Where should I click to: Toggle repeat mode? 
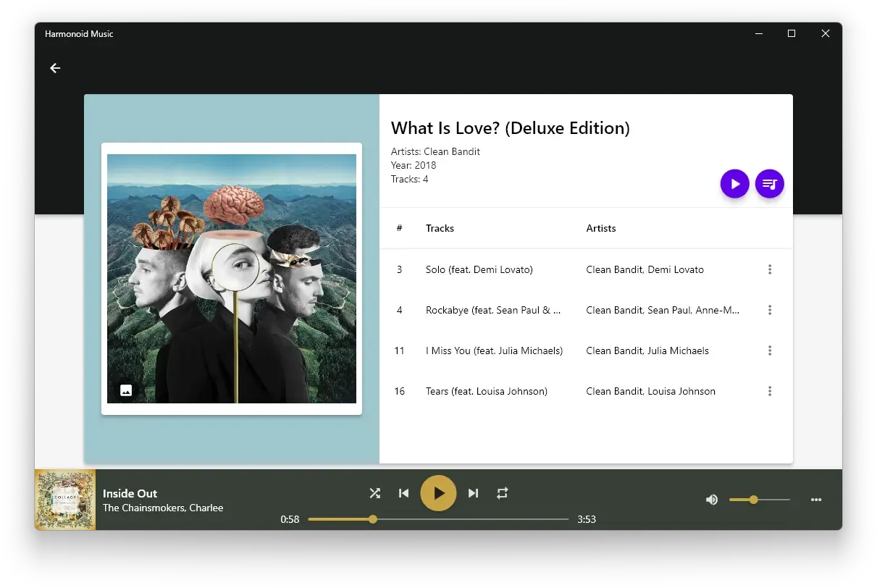tap(503, 493)
